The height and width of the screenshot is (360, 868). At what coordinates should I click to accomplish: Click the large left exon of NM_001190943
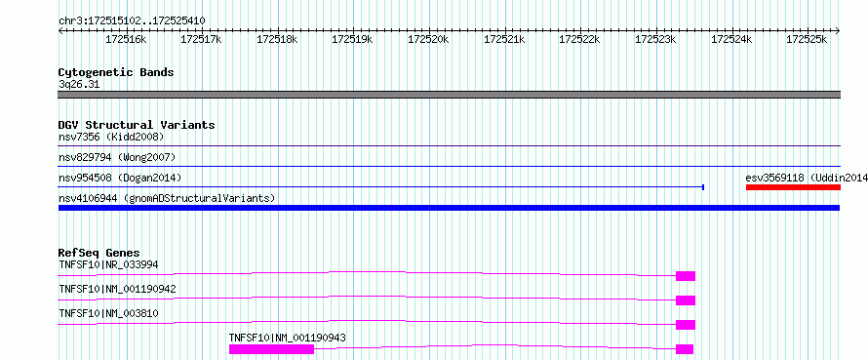click(272, 349)
